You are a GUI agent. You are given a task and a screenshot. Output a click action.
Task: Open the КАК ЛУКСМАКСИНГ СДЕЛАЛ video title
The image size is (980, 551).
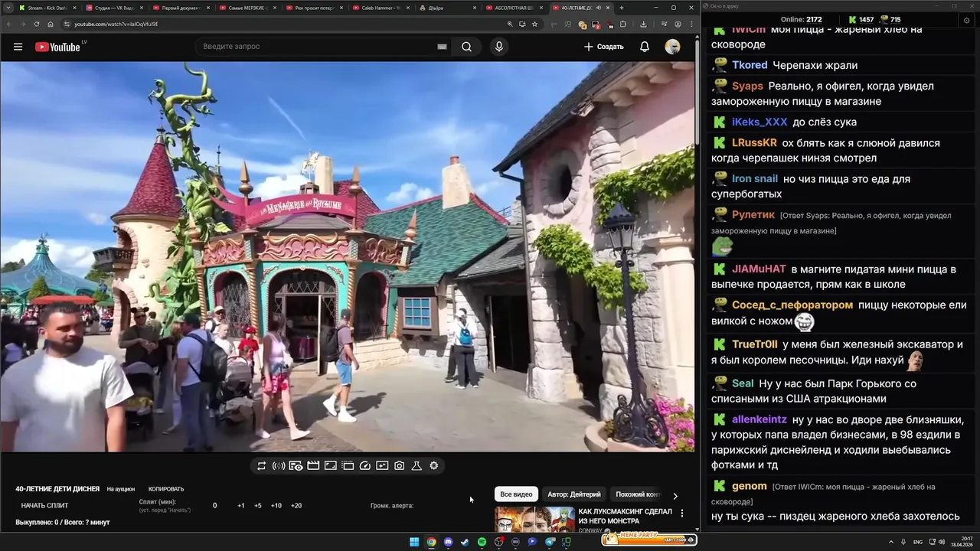pos(626,516)
